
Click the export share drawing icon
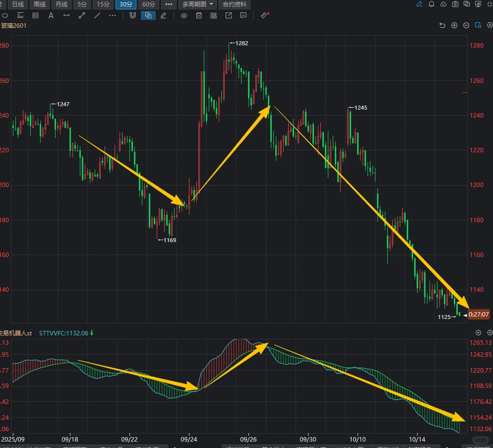[229, 15]
